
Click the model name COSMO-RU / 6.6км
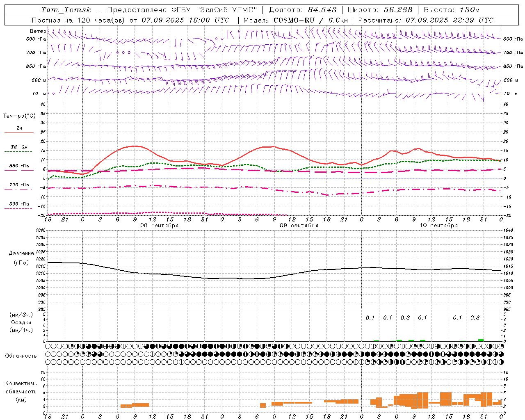[310, 20]
